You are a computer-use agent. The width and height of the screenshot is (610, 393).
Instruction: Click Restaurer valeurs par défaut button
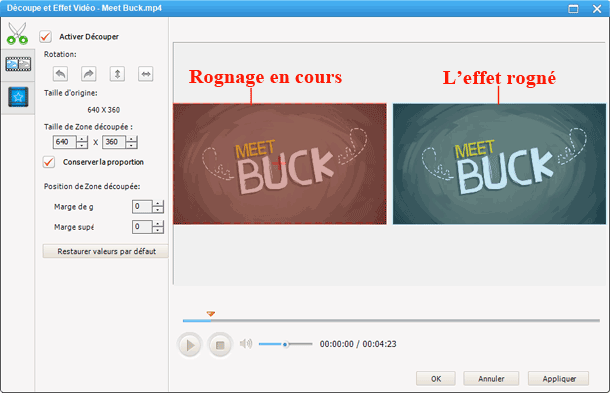click(105, 251)
